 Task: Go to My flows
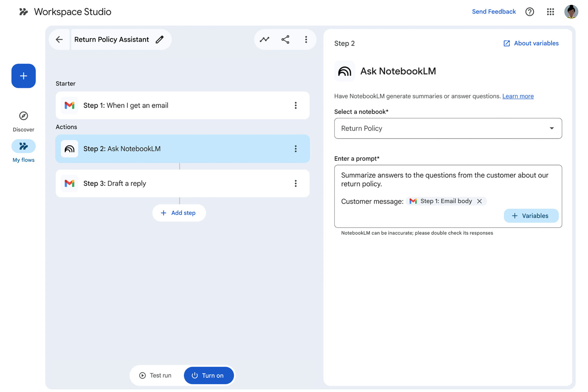coord(24,151)
